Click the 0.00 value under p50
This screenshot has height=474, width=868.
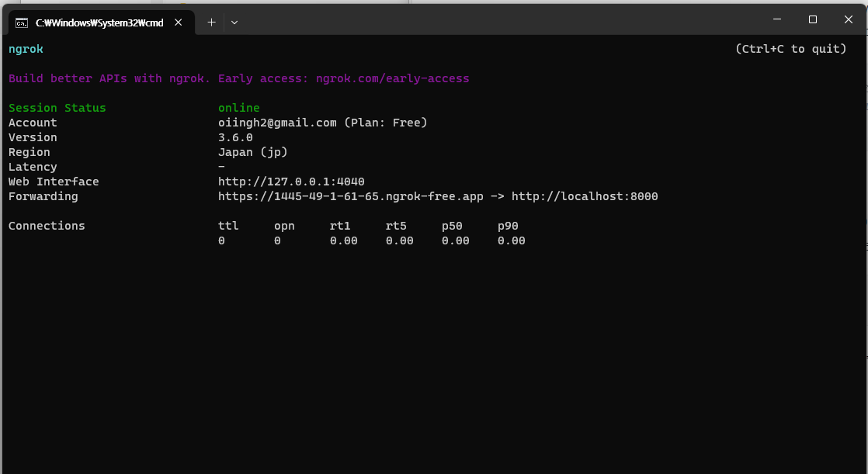(456, 240)
